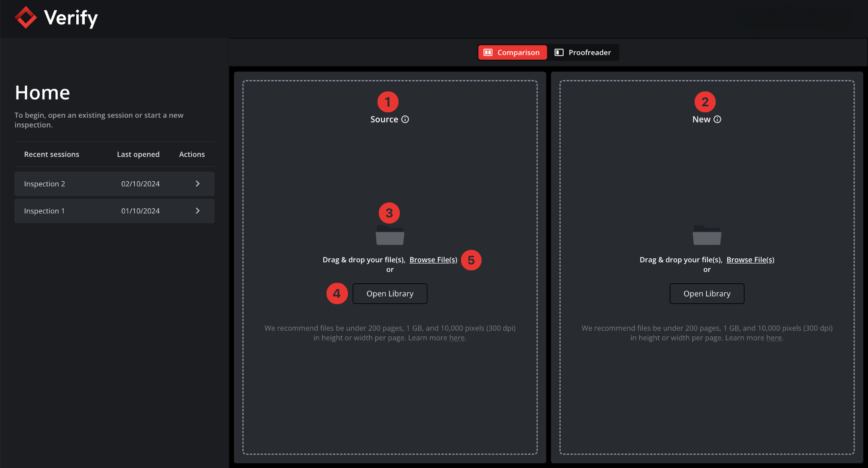Open Library for the Source file
Screen dimensions: 868x468
pyautogui.click(x=390, y=294)
